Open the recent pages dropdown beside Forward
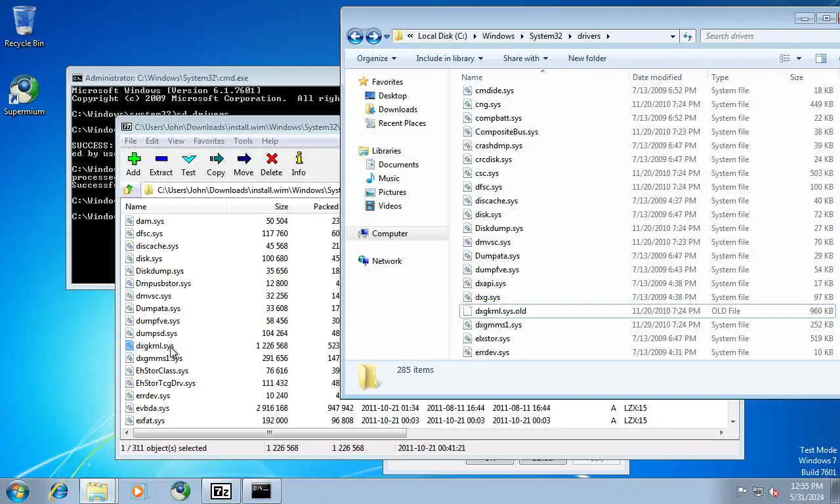 coord(387,36)
